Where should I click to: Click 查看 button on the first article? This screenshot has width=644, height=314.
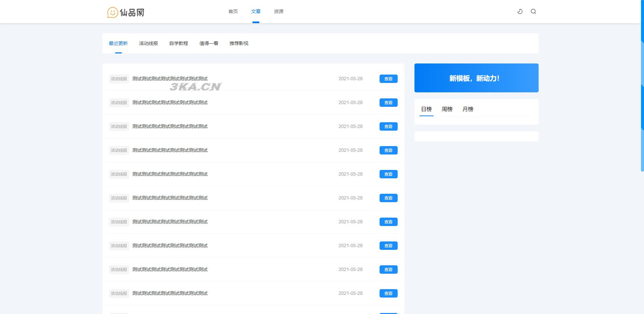[x=388, y=79]
